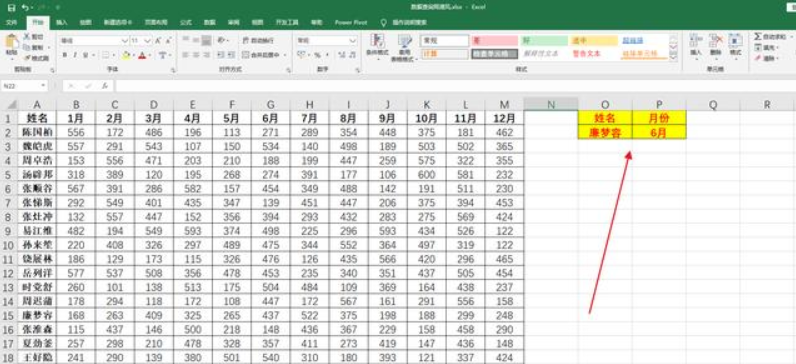Click the percent style icon

[317, 55]
